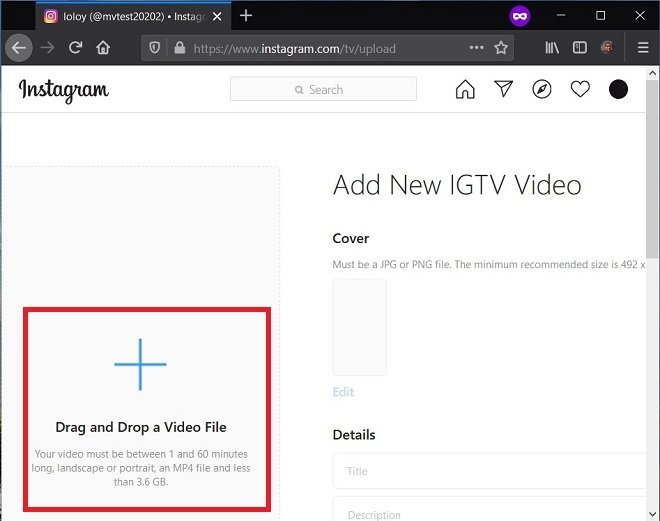This screenshot has height=521, width=660.
Task: Go to Instagram home feed icon
Action: click(465, 89)
